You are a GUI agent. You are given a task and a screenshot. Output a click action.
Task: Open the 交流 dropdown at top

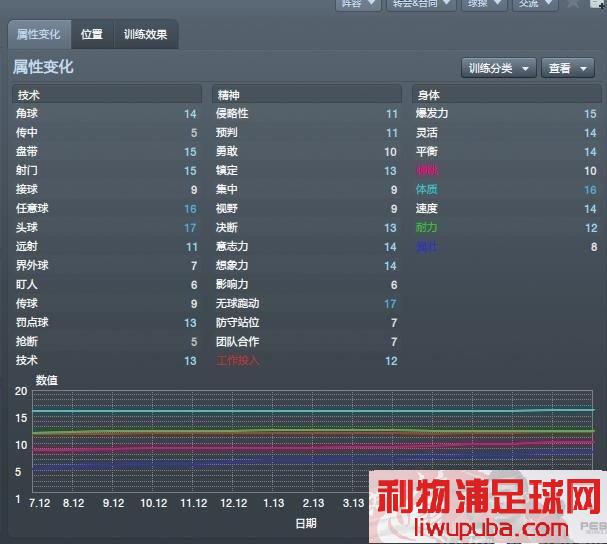pyautogui.click(x=535, y=4)
